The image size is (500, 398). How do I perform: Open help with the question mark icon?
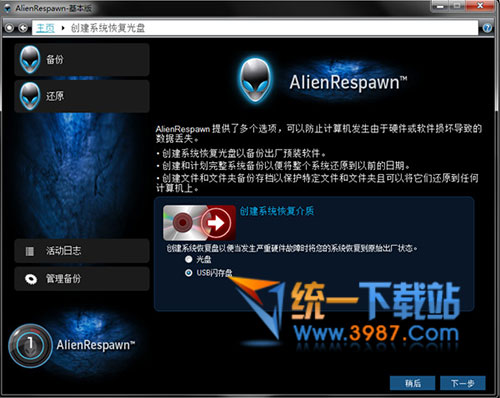click(x=487, y=28)
